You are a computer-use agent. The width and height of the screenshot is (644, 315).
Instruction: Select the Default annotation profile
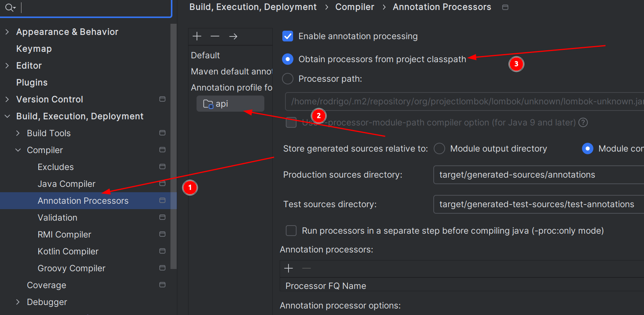205,55
